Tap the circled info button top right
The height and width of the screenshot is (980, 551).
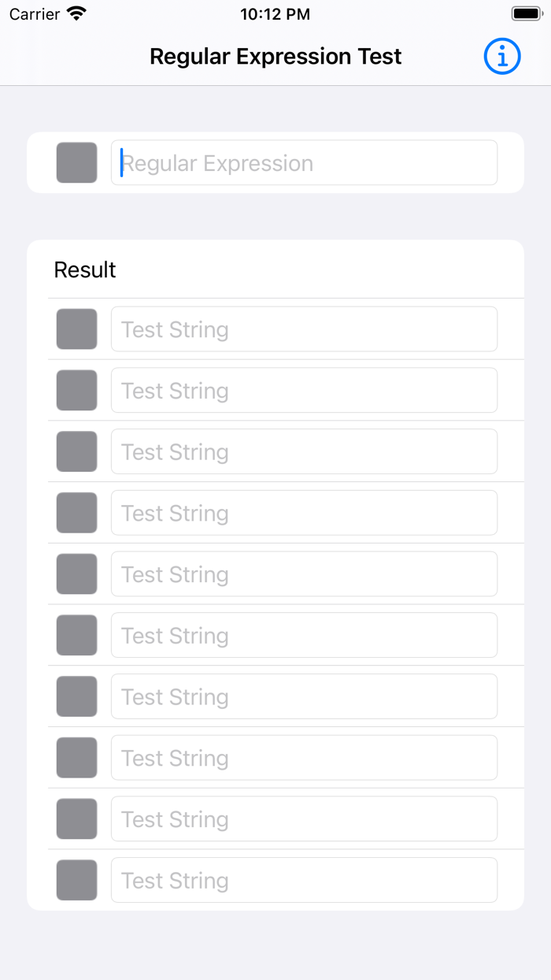(x=502, y=56)
